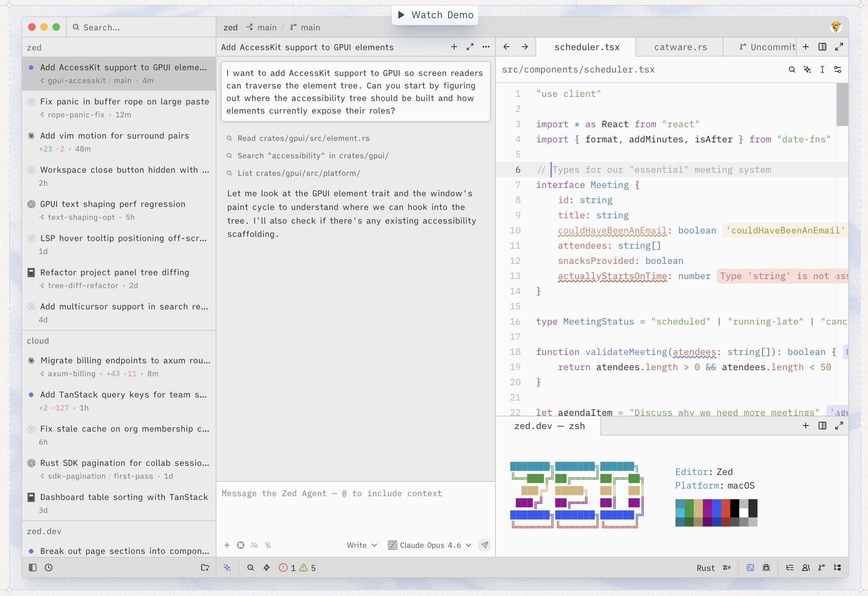Go back in editor navigation history
The height and width of the screenshot is (596, 868).
(x=507, y=47)
